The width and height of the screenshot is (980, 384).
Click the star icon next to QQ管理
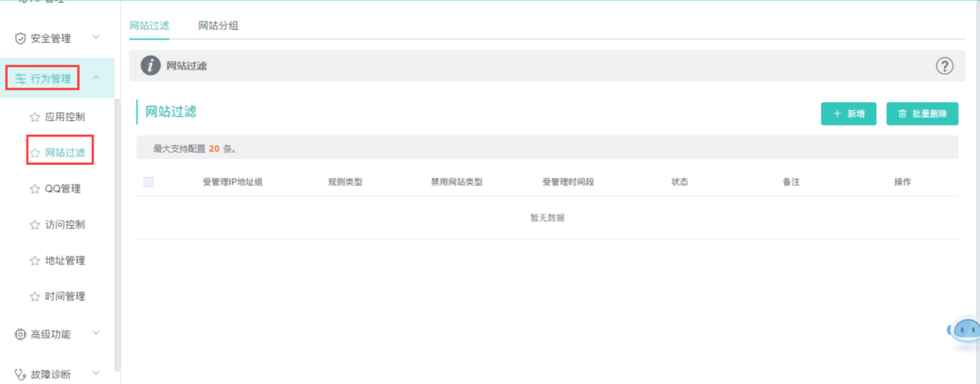[35, 189]
